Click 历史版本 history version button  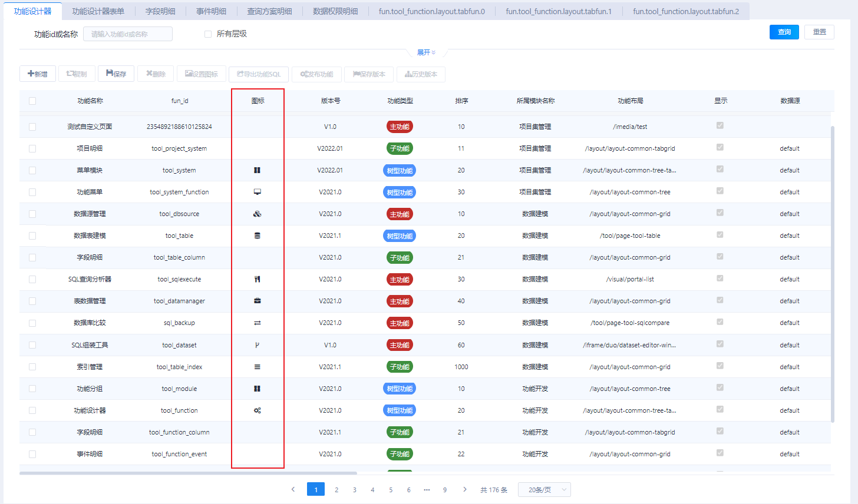pyautogui.click(x=421, y=74)
